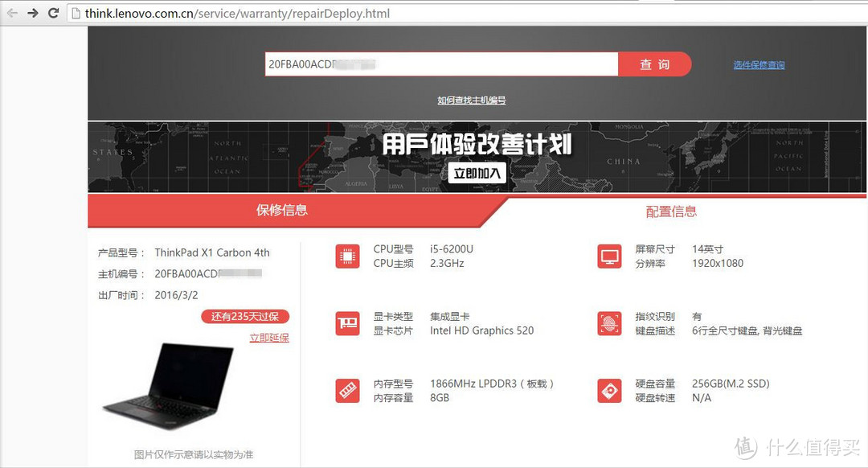Click the fingerprint recognition icon

click(x=609, y=323)
